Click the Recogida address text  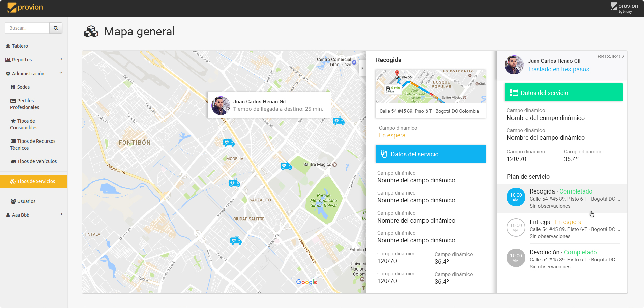click(x=429, y=111)
